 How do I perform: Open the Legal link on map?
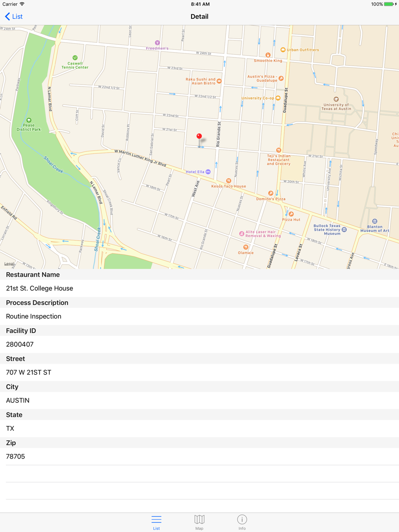pyautogui.click(x=10, y=264)
